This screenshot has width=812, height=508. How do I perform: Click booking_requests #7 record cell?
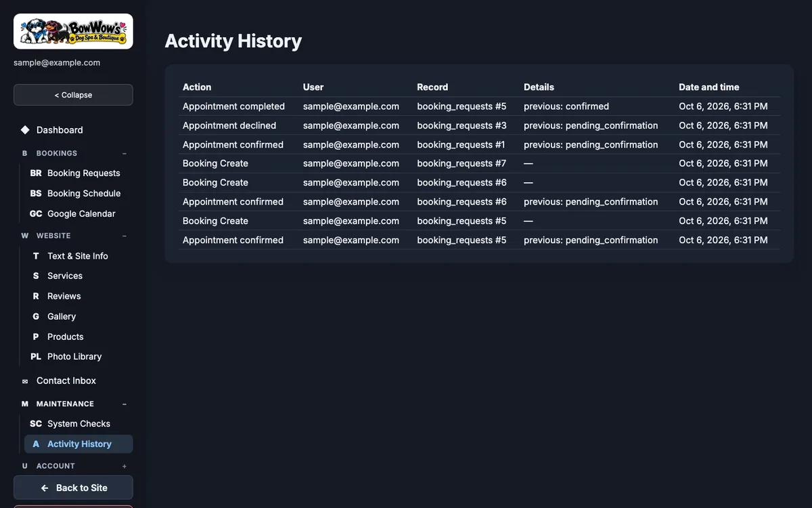point(461,163)
